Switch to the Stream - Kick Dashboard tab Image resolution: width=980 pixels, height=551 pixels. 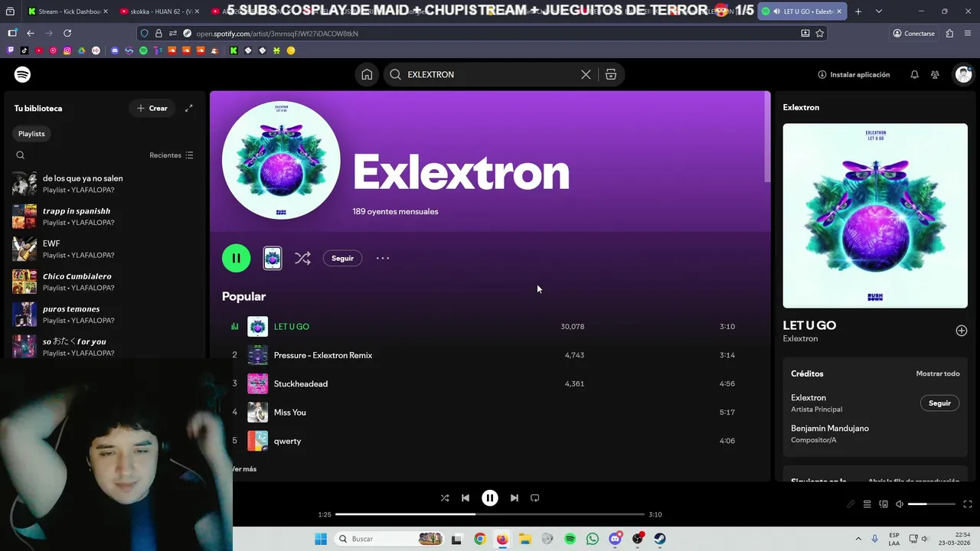67,11
